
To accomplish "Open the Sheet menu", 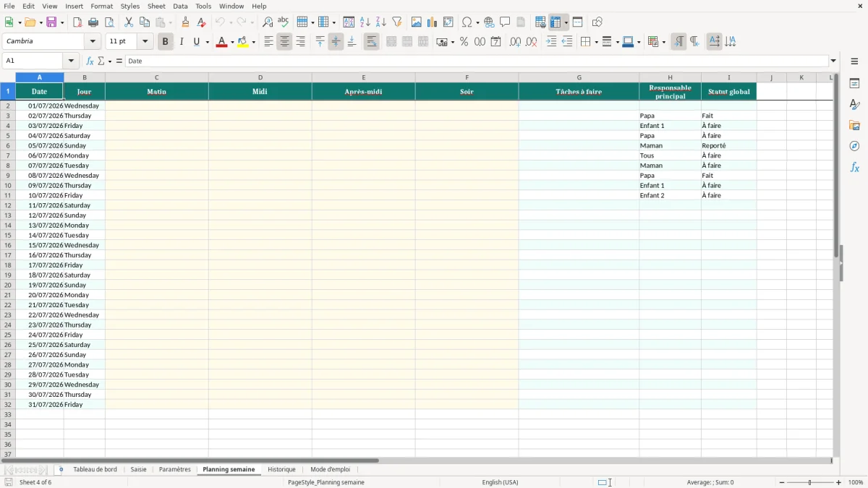I will 156,6.
